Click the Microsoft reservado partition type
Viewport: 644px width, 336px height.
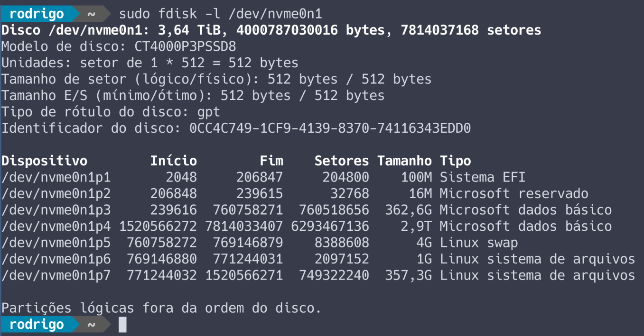[513, 193]
